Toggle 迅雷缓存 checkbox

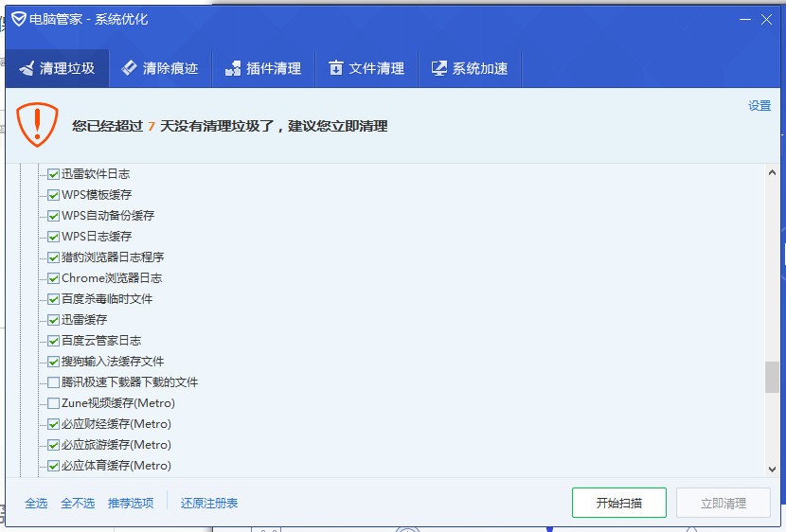(53, 320)
